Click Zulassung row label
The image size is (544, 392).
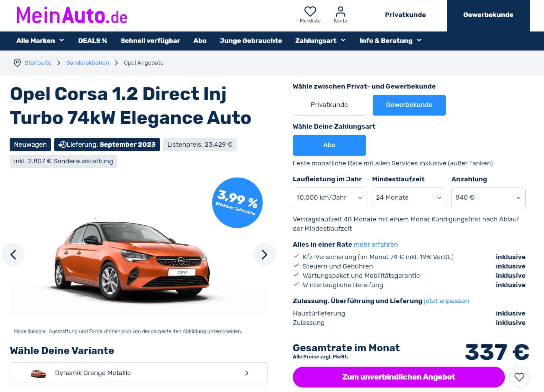(x=309, y=323)
